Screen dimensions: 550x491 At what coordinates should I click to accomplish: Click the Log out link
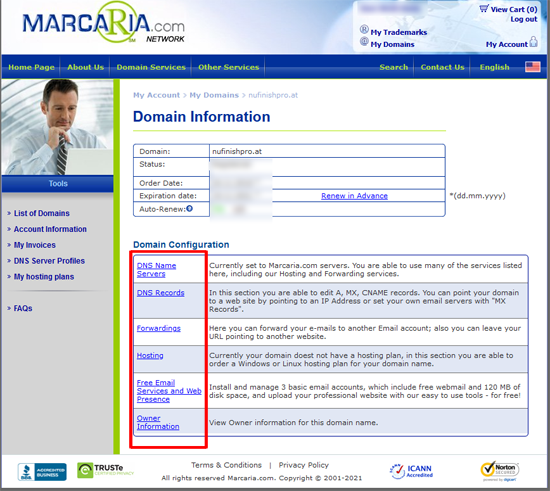(524, 19)
